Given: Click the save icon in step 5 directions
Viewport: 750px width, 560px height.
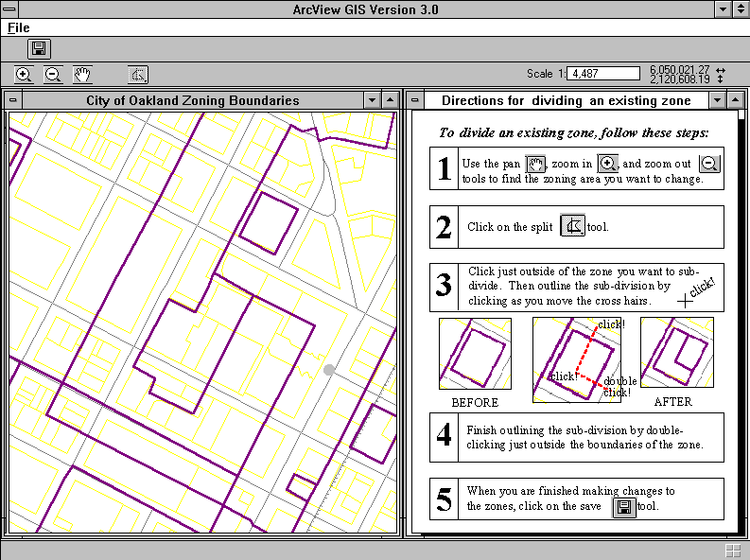Looking at the screenshot, I should (x=624, y=507).
